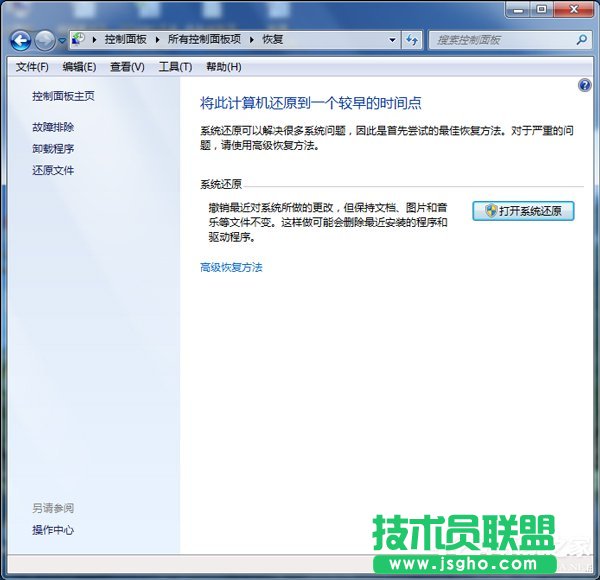Expand the arrow before 恢复 breadcrumb

click(251, 39)
